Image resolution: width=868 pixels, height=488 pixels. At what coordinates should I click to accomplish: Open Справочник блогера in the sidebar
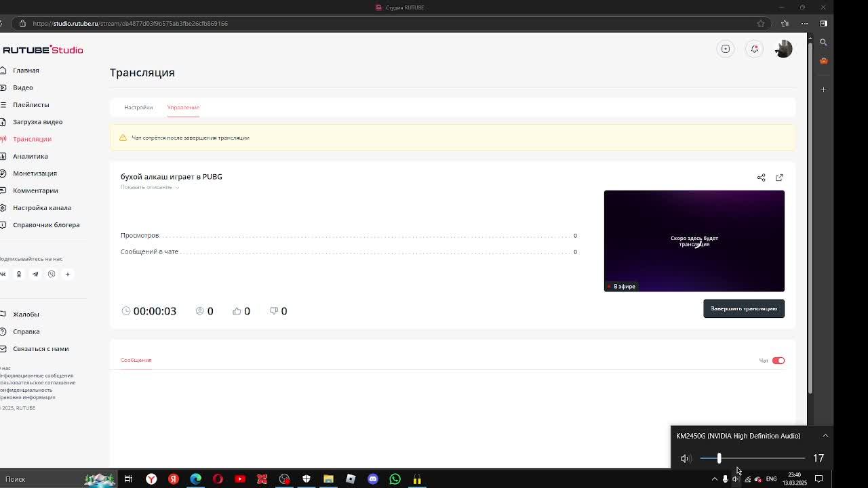click(x=46, y=225)
